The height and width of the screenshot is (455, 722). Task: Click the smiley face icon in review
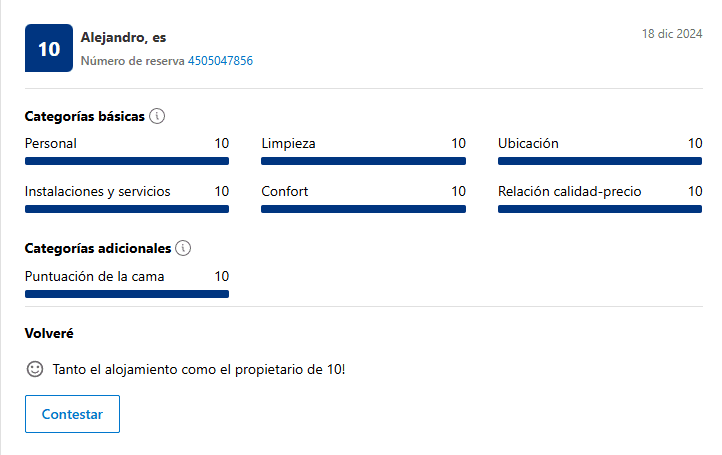(35, 369)
